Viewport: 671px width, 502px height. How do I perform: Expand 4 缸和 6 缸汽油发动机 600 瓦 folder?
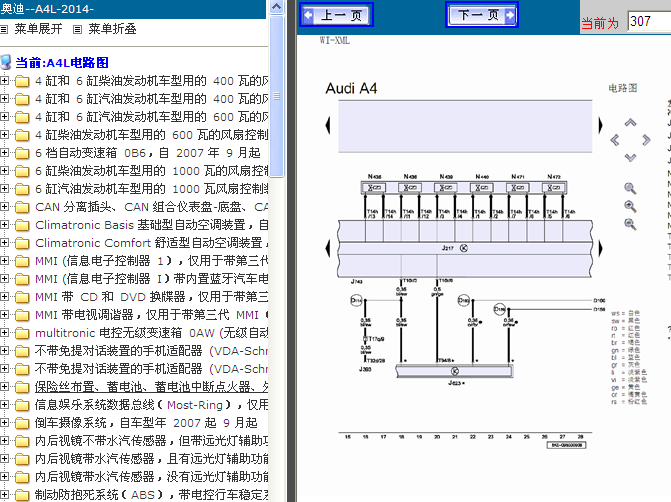tap(5, 116)
